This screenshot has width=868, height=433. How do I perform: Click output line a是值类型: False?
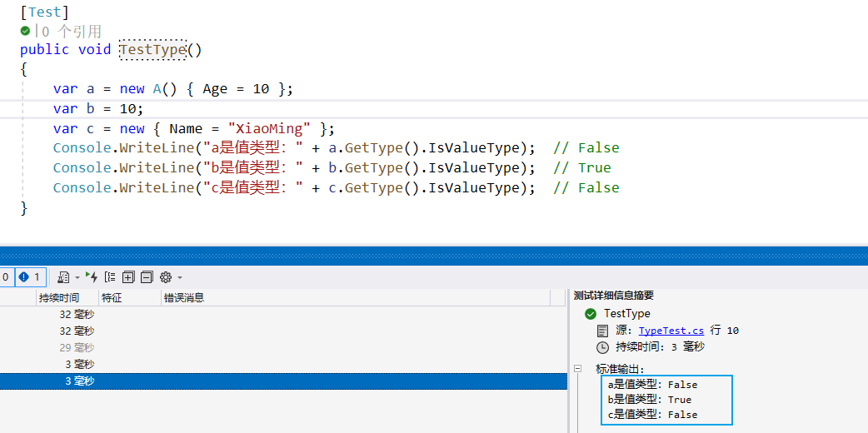point(652,384)
